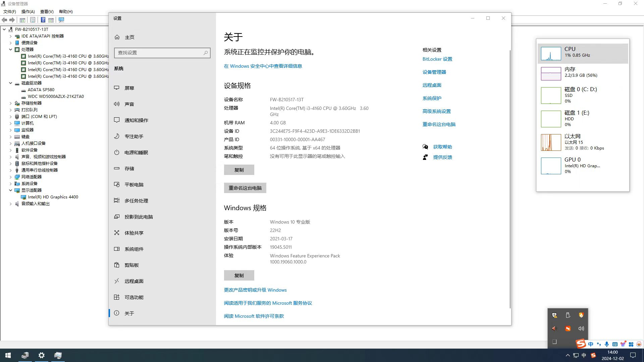Image resolution: width=644 pixels, height=362 pixels.
Task: Click 复制 button under 设备规格
Action: 239,170
